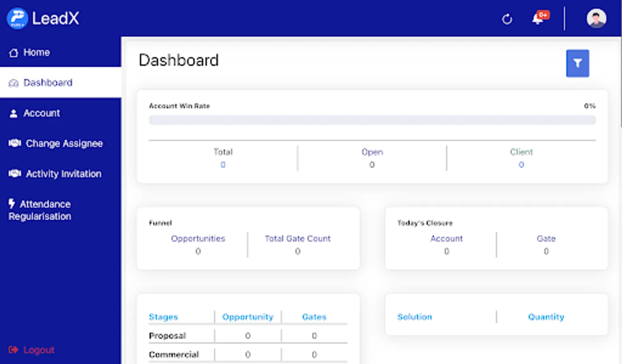Image resolution: width=622 pixels, height=364 pixels.
Task: Open the dashboard filter using the funnel icon
Action: tap(577, 63)
